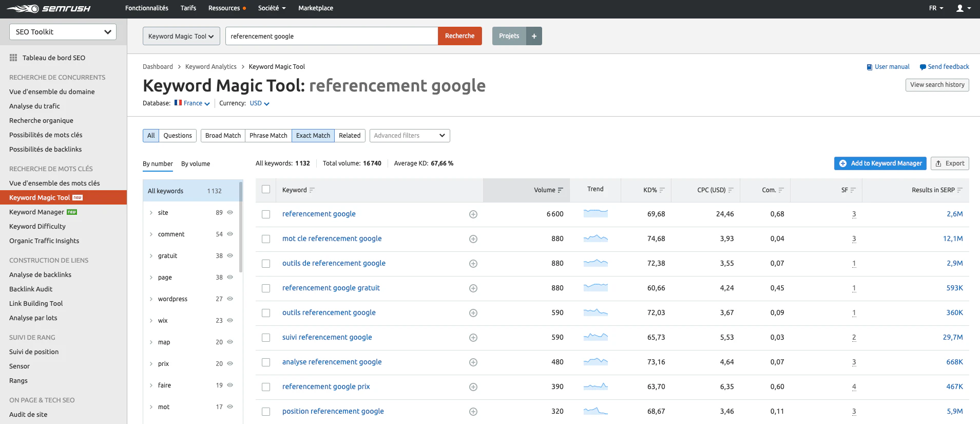Open the user account icon menu
Viewport: 980px width, 424px height.
(963, 8)
